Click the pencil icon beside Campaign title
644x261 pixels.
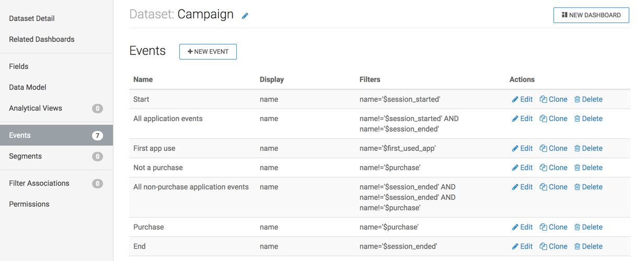[245, 16]
